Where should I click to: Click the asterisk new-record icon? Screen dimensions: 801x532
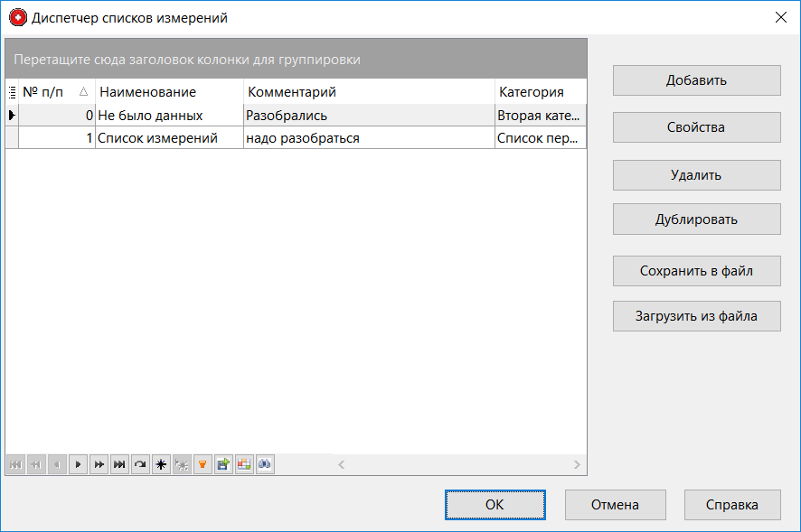point(161,464)
